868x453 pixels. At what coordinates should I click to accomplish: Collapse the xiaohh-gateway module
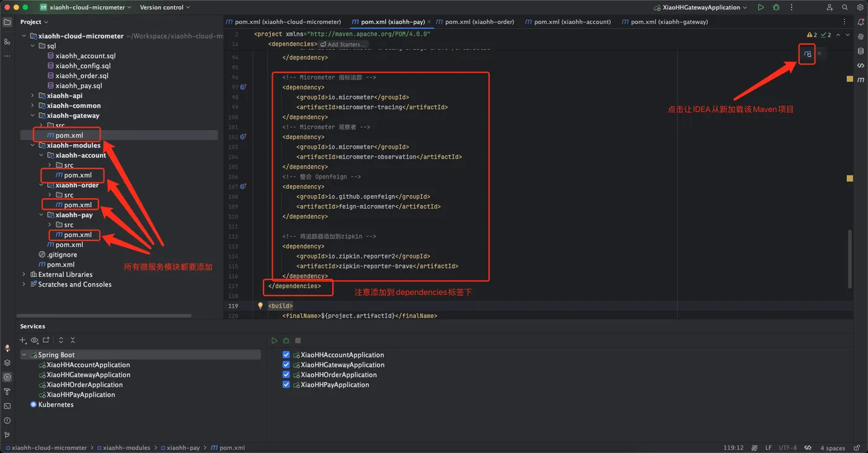pyautogui.click(x=33, y=115)
